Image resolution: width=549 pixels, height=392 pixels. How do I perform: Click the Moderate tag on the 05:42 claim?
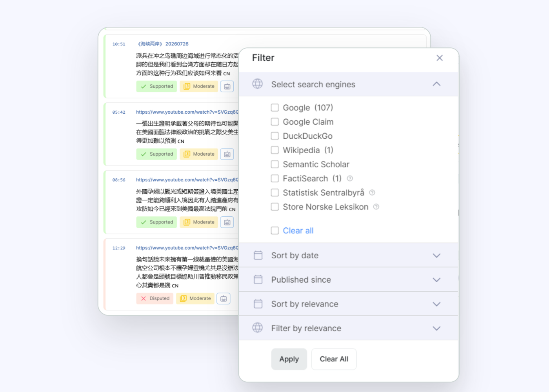click(x=199, y=154)
